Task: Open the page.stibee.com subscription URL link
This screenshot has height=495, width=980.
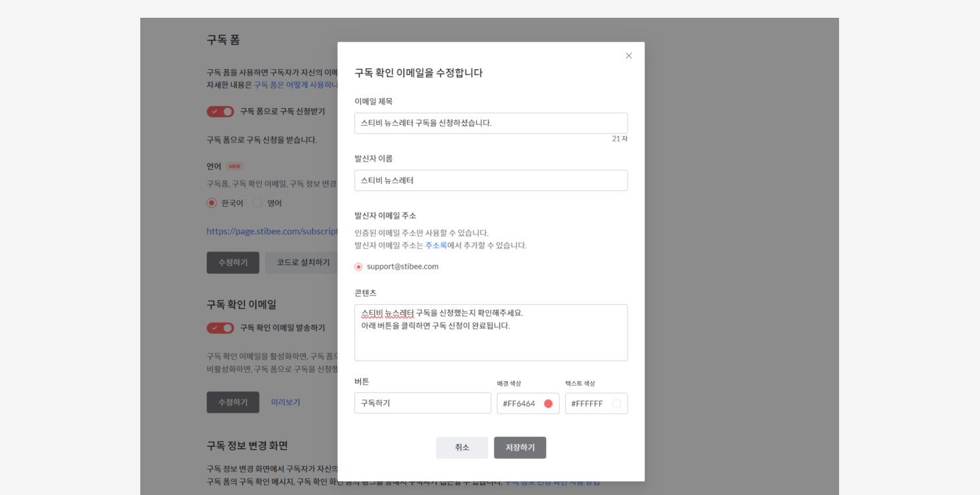Action: coord(271,231)
